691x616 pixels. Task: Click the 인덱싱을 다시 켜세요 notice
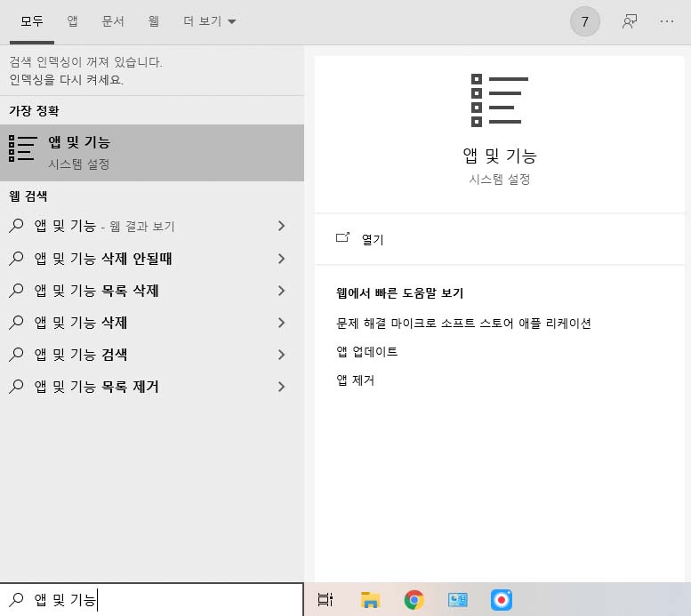66,80
